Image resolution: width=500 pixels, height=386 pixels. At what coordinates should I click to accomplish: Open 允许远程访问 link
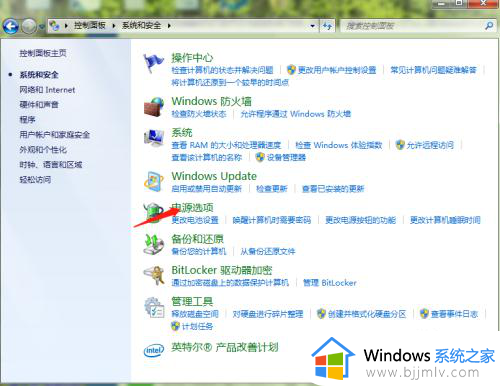tap(430, 145)
